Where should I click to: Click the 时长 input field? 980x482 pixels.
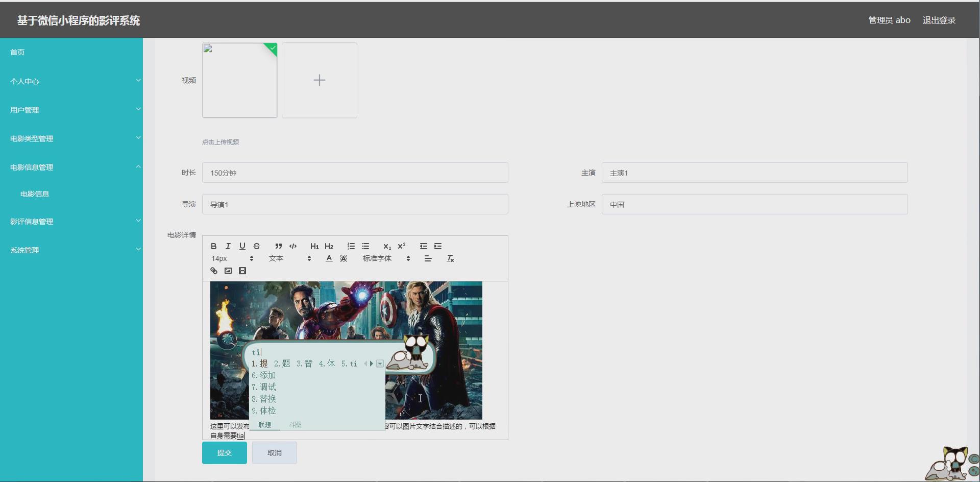click(355, 173)
